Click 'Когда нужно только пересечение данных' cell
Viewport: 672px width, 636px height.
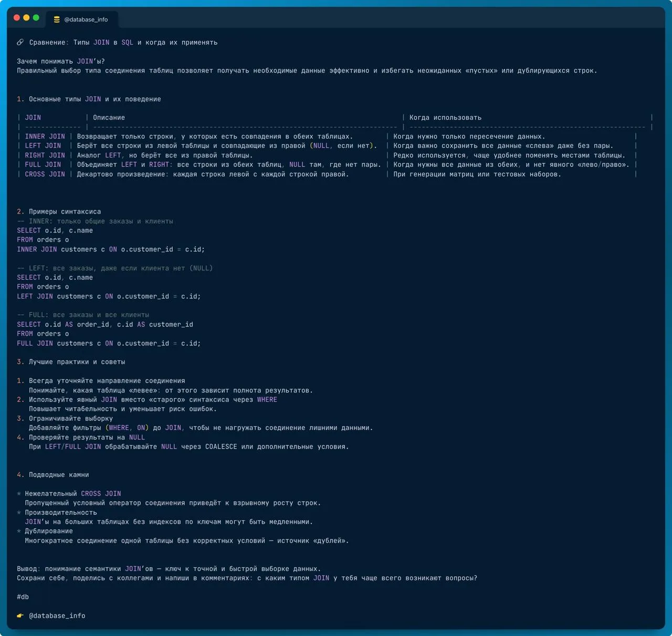tap(469, 136)
